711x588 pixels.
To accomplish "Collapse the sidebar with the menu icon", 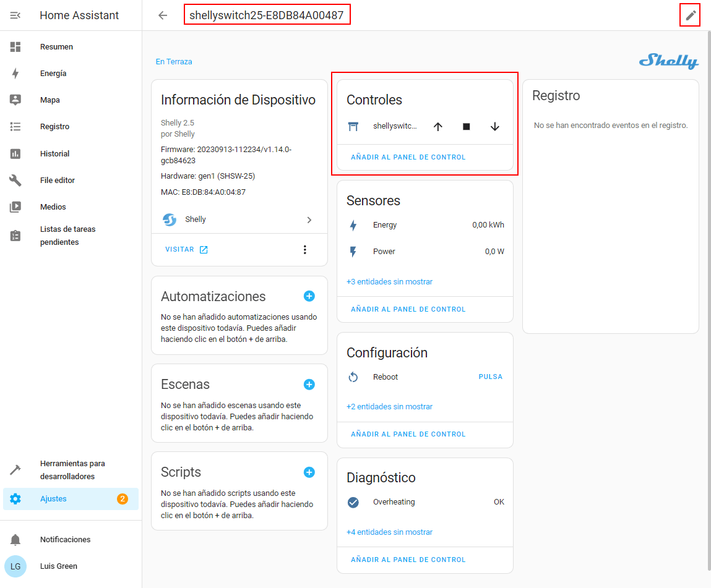I will click(x=15, y=15).
